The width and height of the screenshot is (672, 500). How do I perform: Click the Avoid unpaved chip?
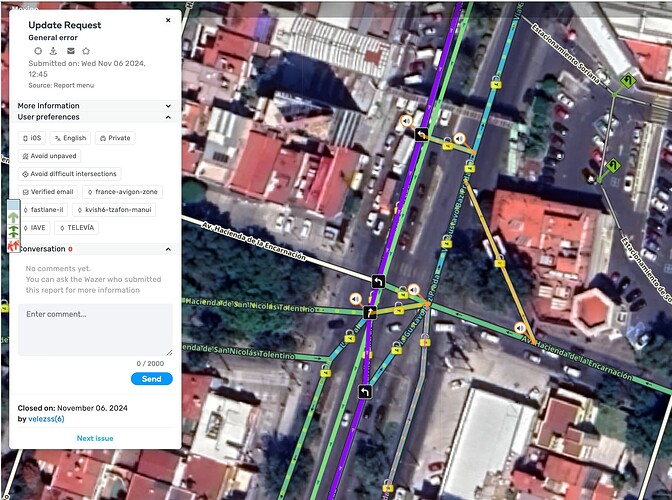click(49, 156)
